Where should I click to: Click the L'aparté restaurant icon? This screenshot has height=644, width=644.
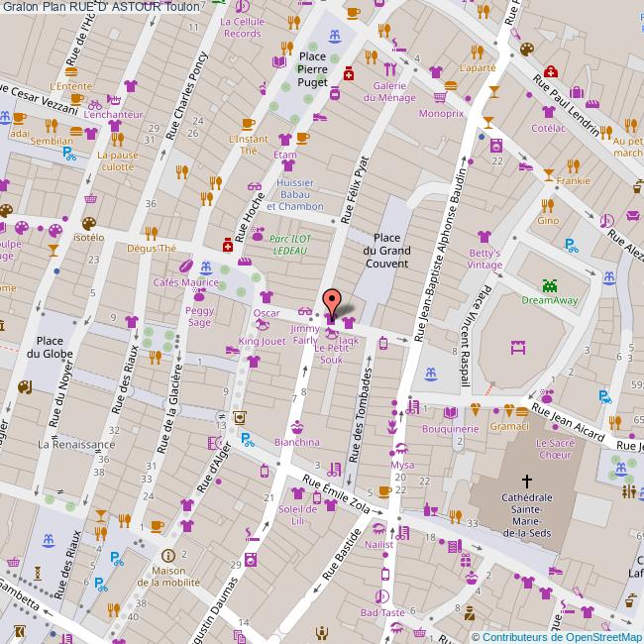pos(477,53)
